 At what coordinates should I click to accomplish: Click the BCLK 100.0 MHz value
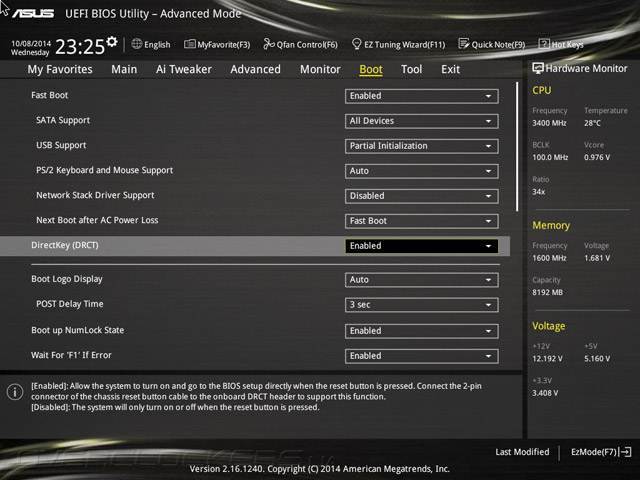[550, 157]
